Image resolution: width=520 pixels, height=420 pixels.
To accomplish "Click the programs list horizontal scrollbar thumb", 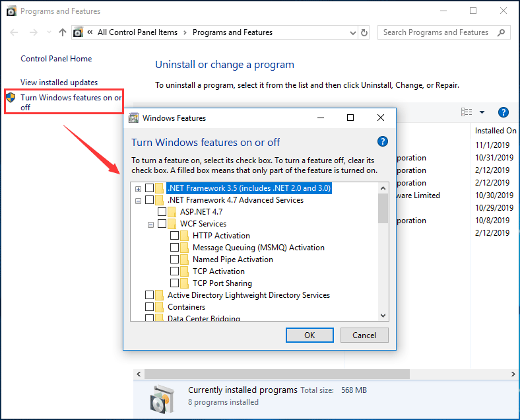I will (x=277, y=374).
